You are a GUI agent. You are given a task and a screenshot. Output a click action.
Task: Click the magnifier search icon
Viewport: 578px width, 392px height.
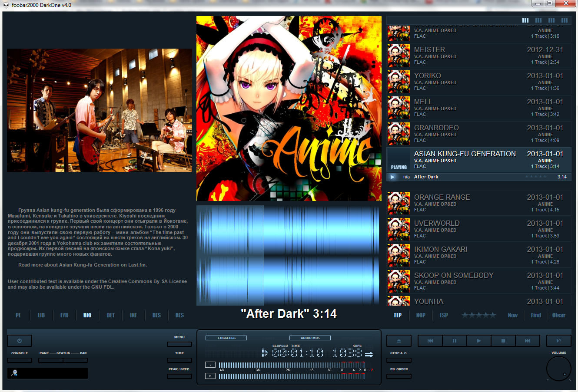[14, 373]
